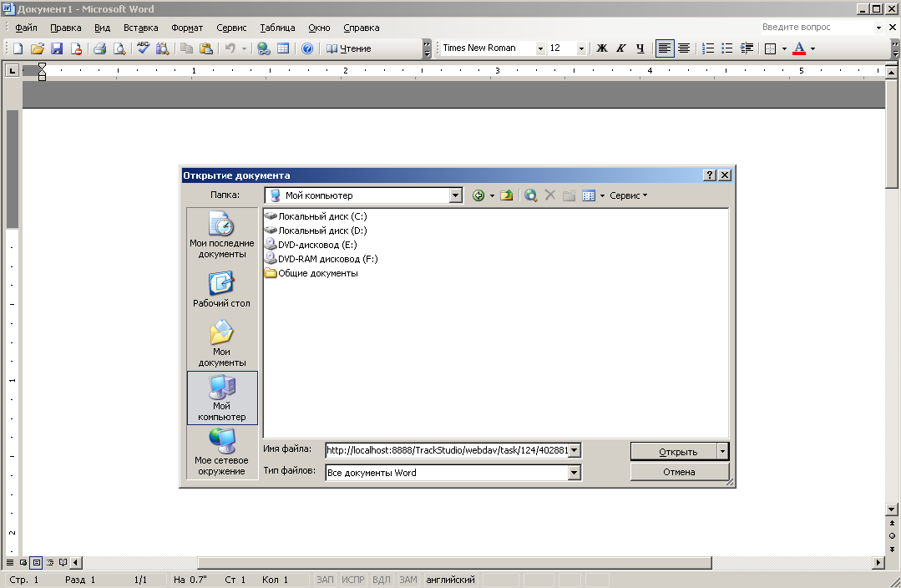Open the arrow next to Открыть button
This screenshot has width=901, height=588.
coord(722,452)
